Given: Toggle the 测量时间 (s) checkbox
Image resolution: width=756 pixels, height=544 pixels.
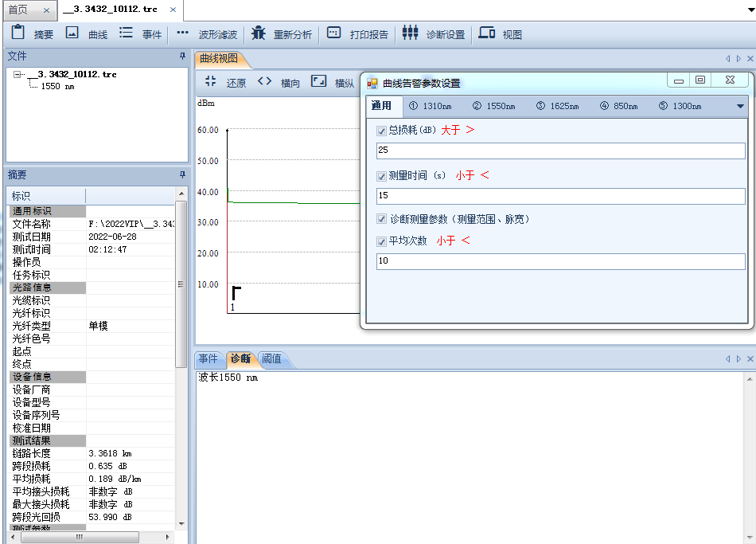Looking at the screenshot, I should tap(382, 175).
